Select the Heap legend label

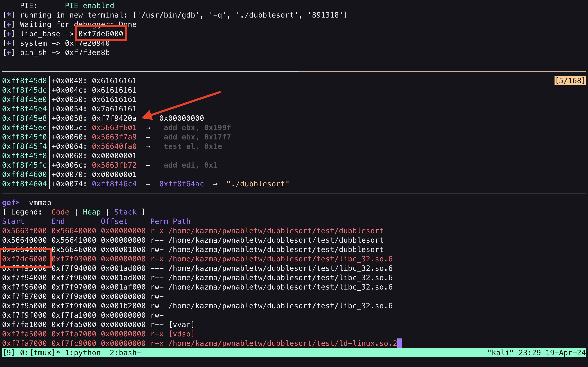click(92, 212)
